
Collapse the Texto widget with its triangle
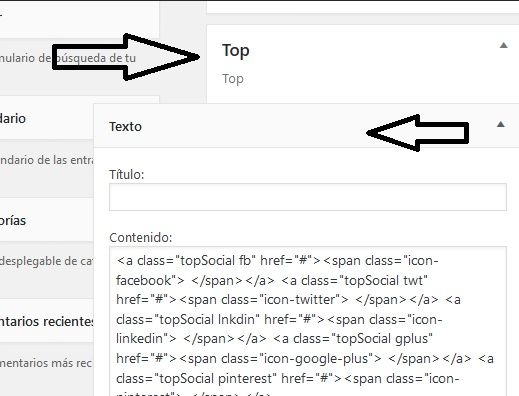pyautogui.click(x=500, y=124)
